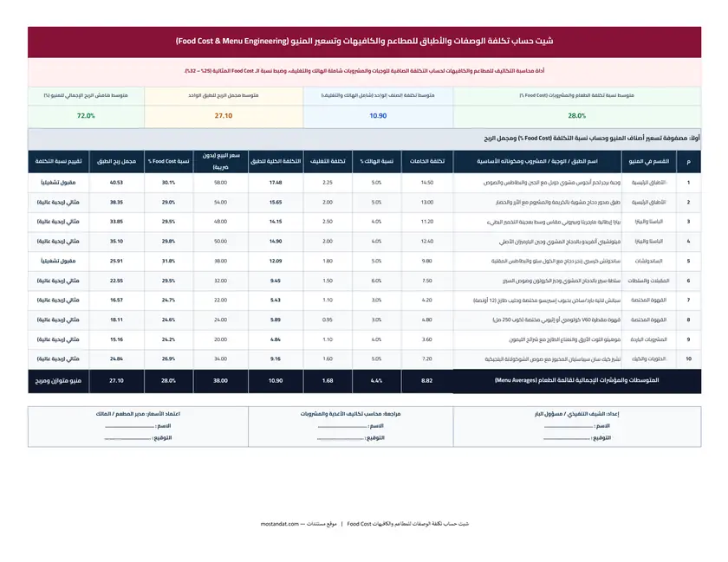Select the 4.4% average waste in the totals row
The height and width of the screenshot is (562, 728).
click(x=376, y=380)
